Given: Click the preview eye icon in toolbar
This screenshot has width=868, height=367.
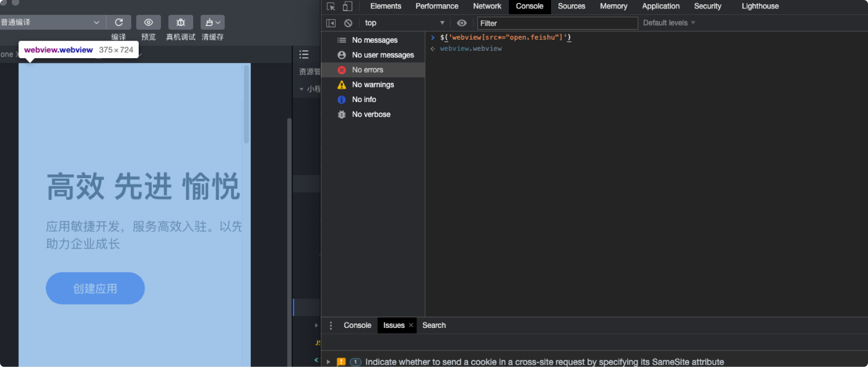Looking at the screenshot, I should 149,22.
